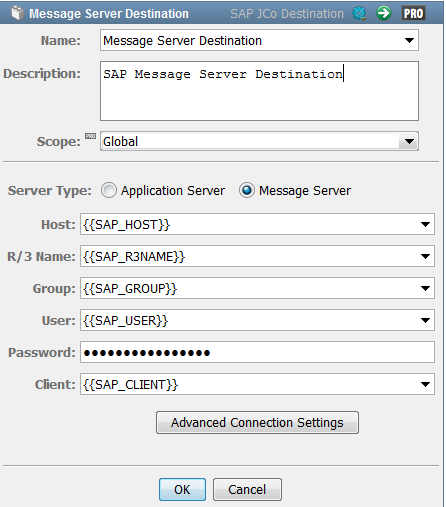The width and height of the screenshot is (446, 507).
Task: Click the green arrow icon in the header
Action: tap(384, 13)
